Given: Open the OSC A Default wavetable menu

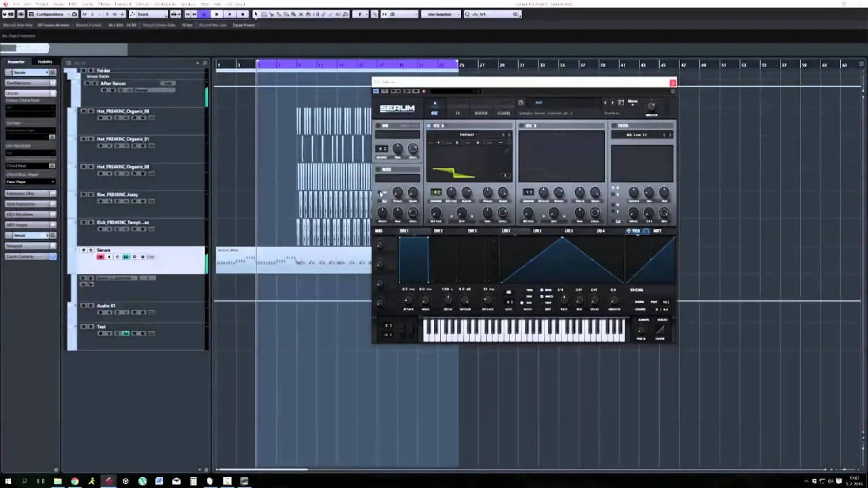Looking at the screenshot, I should click(467, 134).
